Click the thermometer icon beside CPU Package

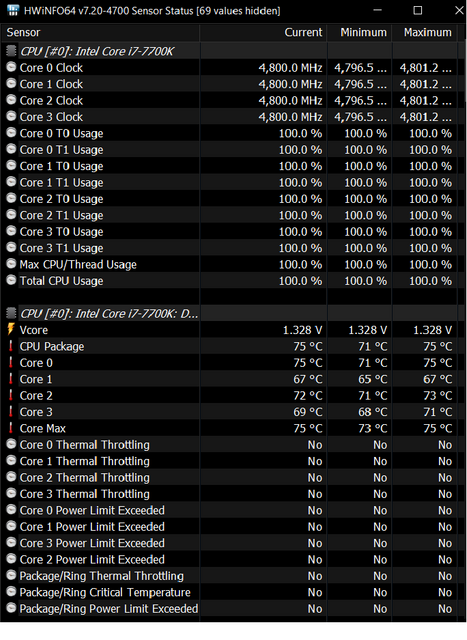pos(11,346)
